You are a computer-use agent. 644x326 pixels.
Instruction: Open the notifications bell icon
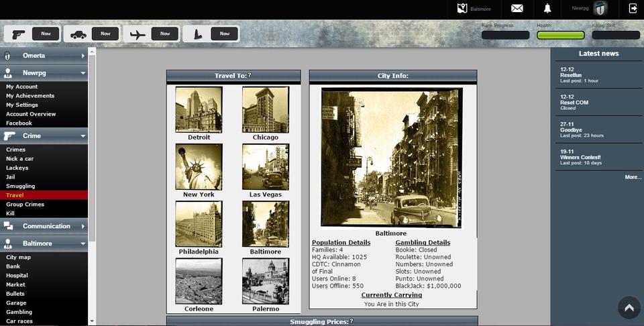pyautogui.click(x=547, y=8)
